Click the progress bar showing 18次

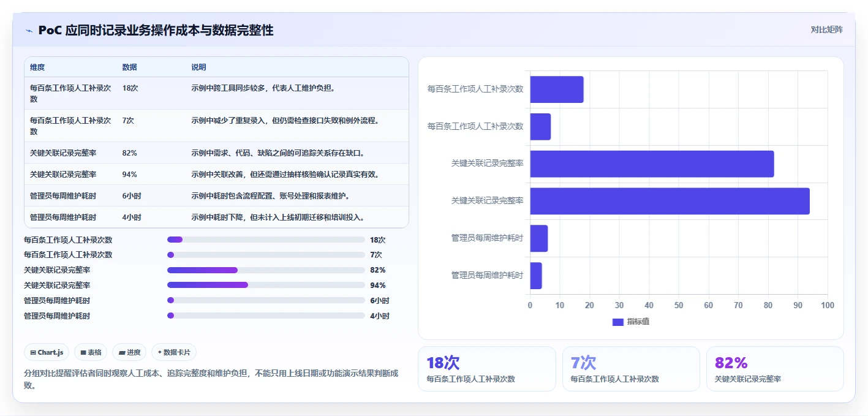pyautogui.click(x=266, y=240)
